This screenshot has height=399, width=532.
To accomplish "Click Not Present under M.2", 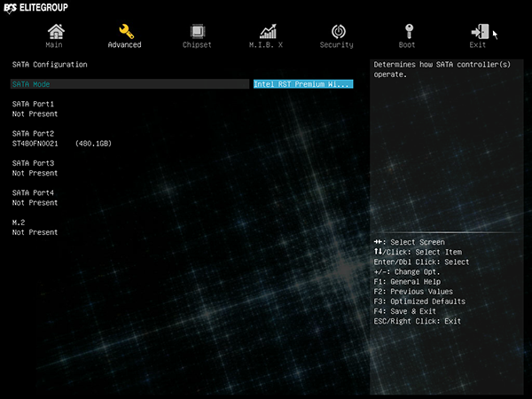I will 35,232.
